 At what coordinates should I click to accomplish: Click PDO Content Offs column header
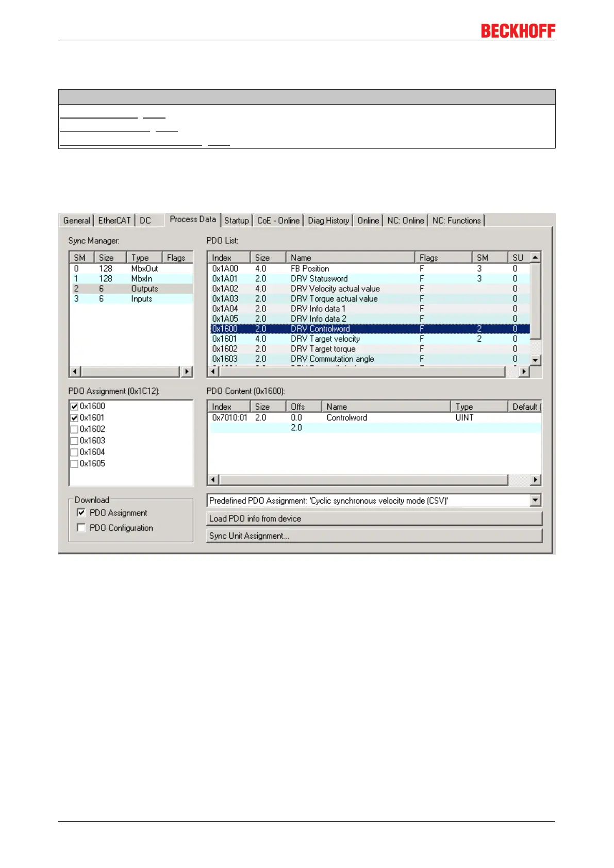coord(304,407)
